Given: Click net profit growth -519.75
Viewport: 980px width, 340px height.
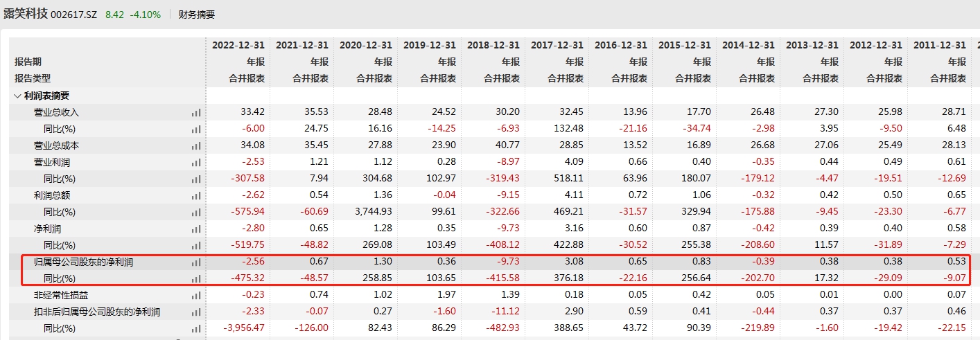Looking at the screenshot, I should pyautogui.click(x=250, y=245).
